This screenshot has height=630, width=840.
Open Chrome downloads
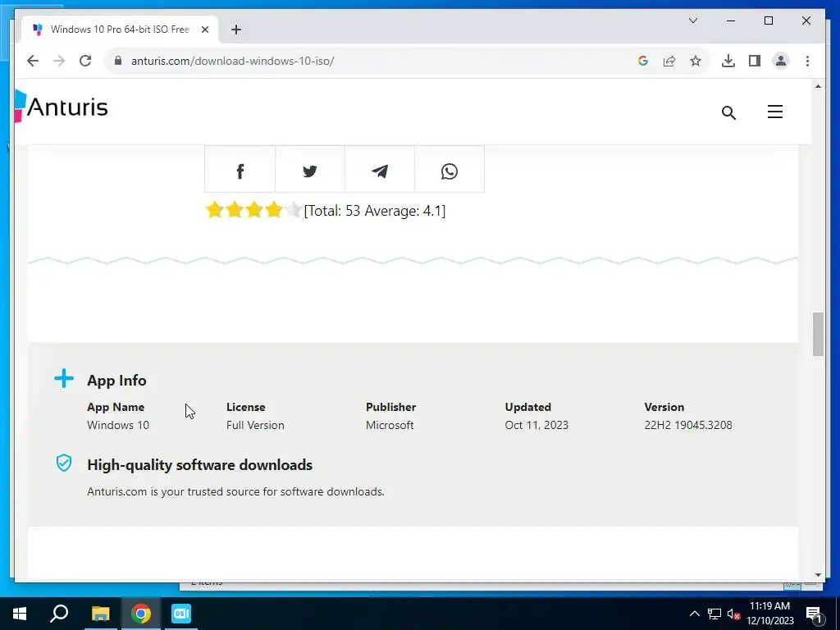click(728, 61)
